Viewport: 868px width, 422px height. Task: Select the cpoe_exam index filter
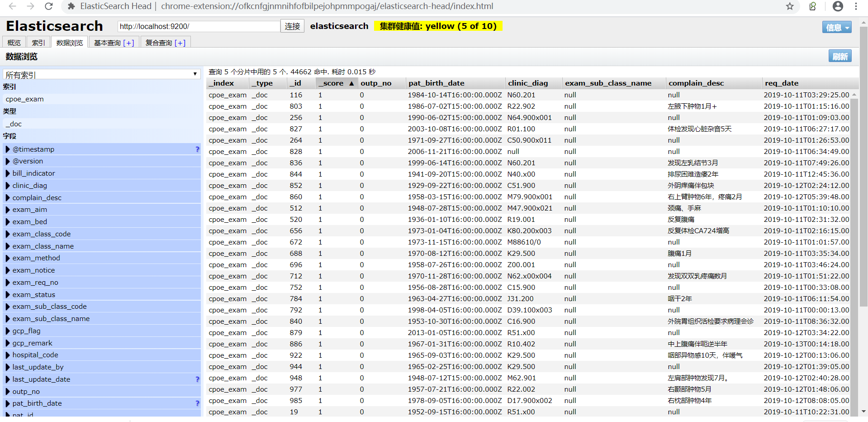click(102, 99)
